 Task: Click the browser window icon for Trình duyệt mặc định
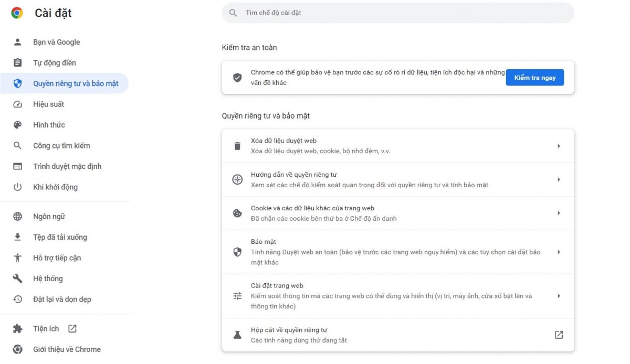18,166
